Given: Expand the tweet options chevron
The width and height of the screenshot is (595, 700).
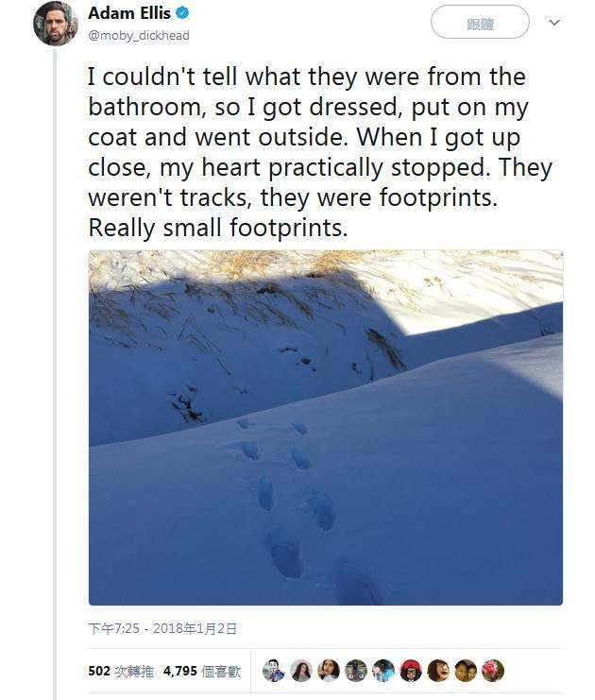Looking at the screenshot, I should click(x=554, y=23).
